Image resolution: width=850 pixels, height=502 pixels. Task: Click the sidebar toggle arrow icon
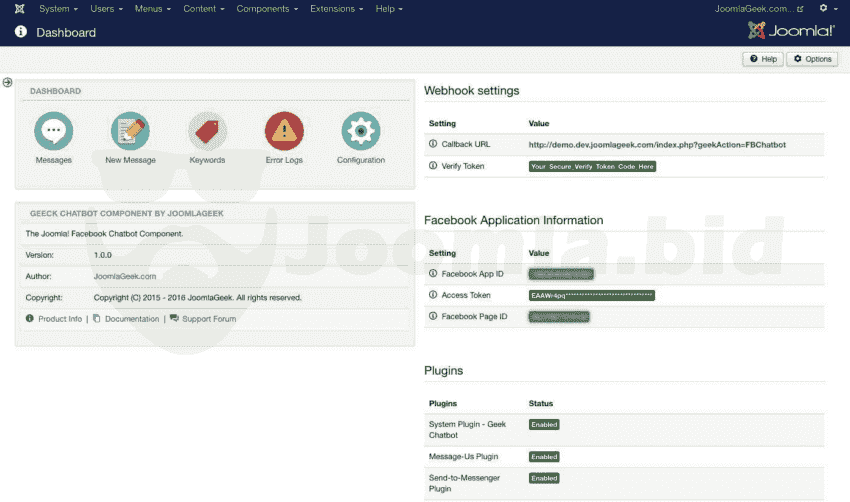coord(8,82)
